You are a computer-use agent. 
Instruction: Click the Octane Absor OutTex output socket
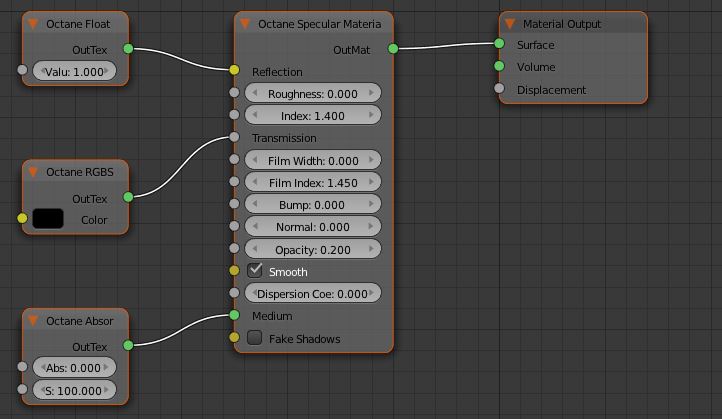[128, 345]
